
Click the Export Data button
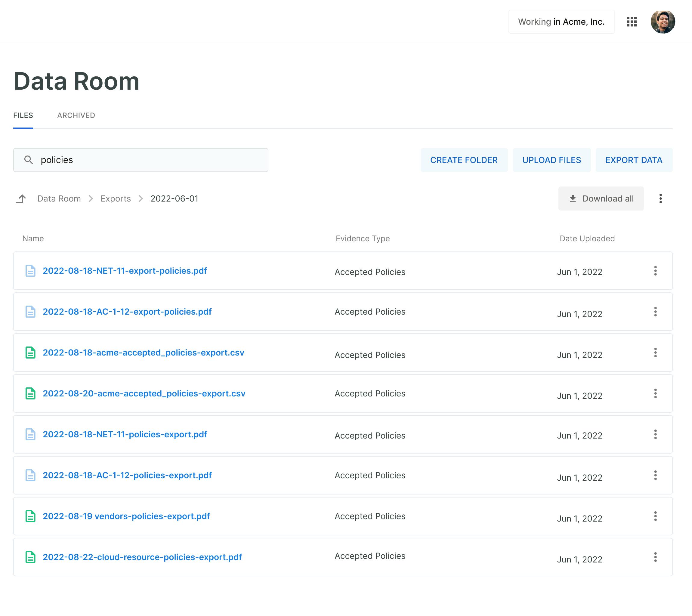click(x=633, y=160)
